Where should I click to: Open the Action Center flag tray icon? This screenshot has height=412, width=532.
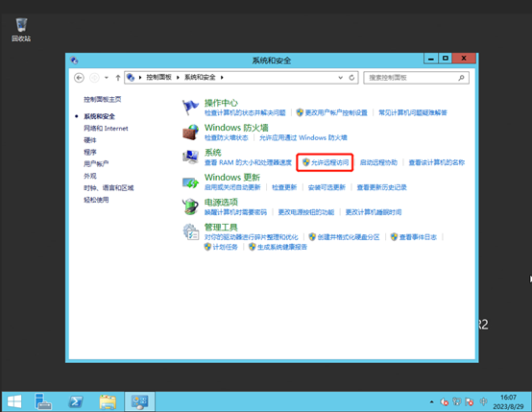pyautogui.click(x=470, y=402)
